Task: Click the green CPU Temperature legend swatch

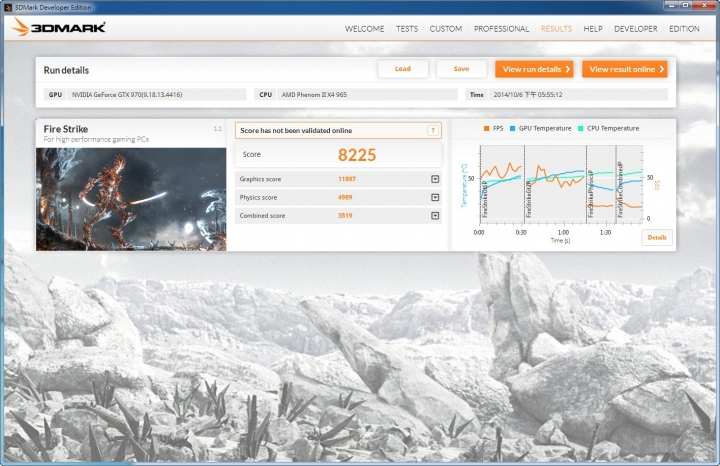Action: pos(580,129)
